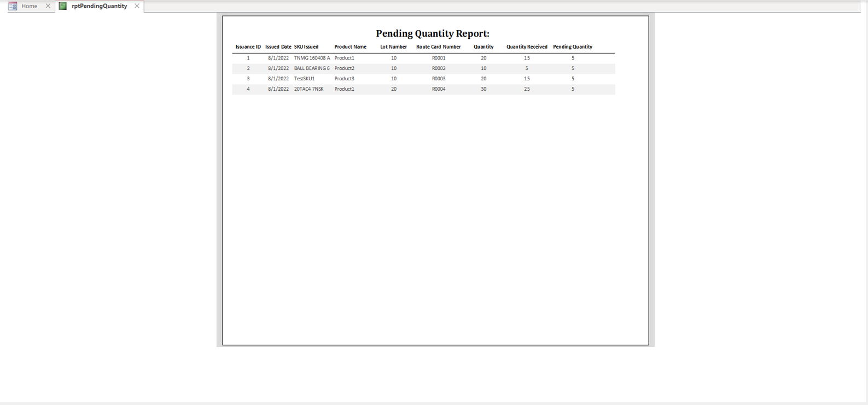868x405 pixels.
Task: Select the Product Name column header
Action: (x=350, y=47)
